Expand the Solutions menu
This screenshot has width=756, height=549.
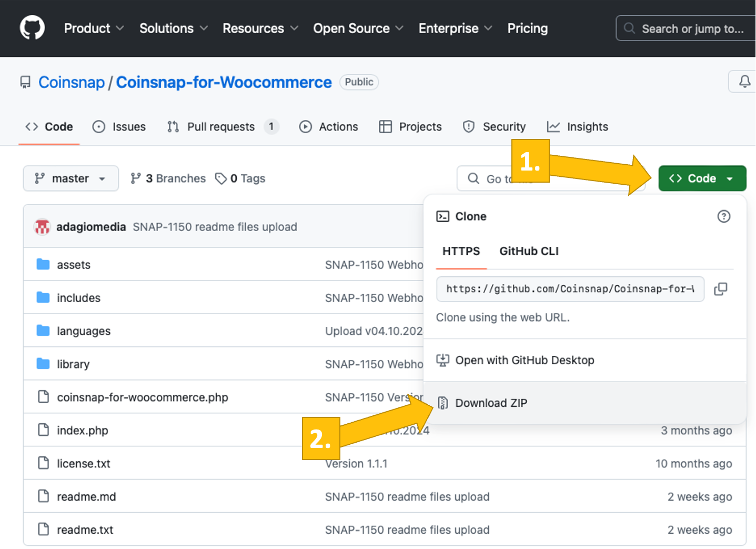173,28
